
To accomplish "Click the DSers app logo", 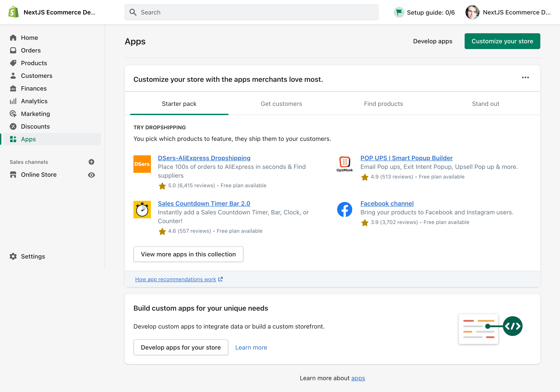I will click(x=142, y=164).
